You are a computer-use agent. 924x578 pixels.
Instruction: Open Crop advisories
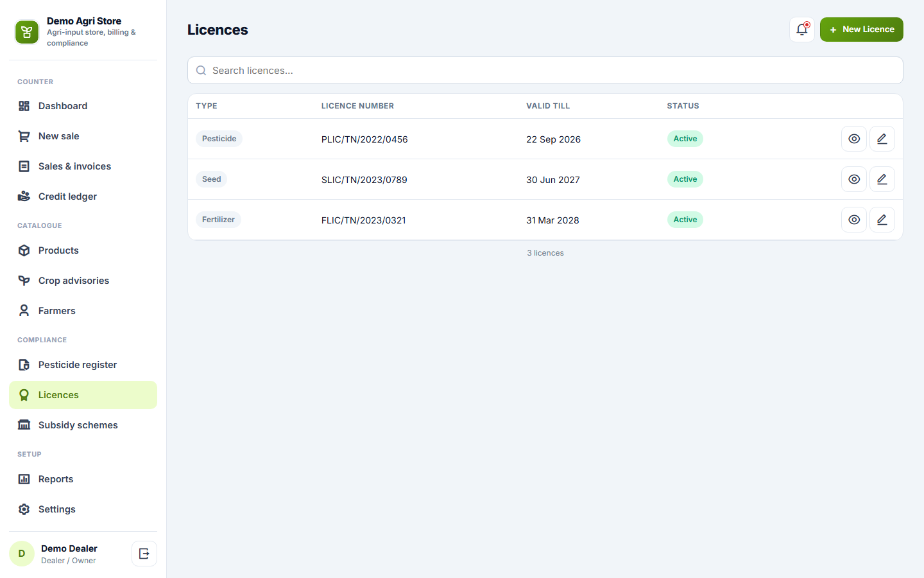(83, 281)
